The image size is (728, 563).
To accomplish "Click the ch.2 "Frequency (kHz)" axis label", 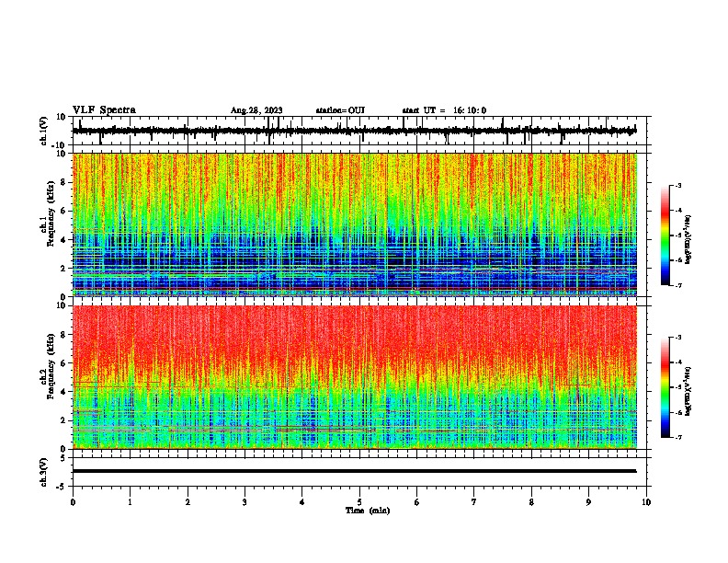I will tap(51, 366).
